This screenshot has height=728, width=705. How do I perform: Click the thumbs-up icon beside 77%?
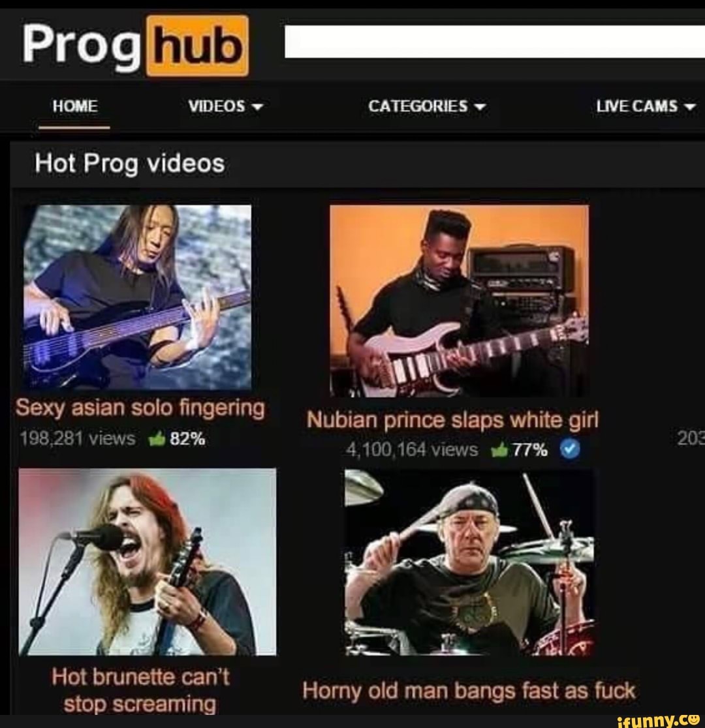click(499, 449)
